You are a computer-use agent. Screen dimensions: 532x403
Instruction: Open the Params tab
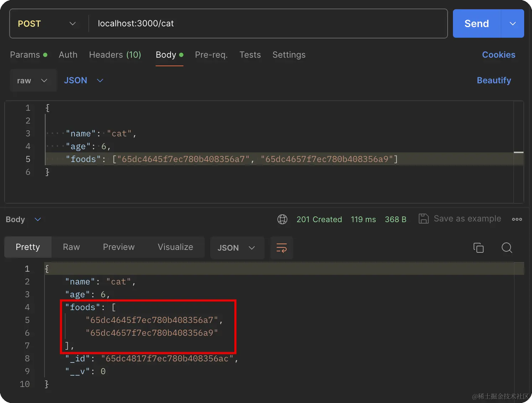pyautogui.click(x=25, y=55)
